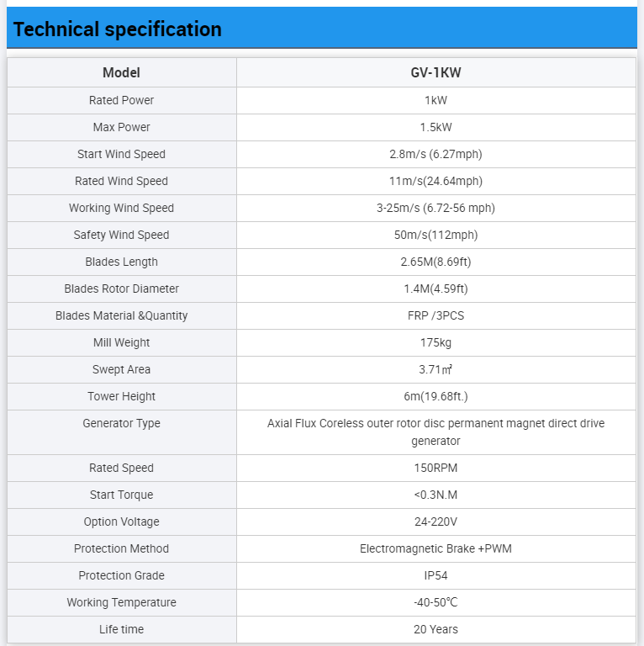Select the Rated Power label cell
Viewport: 644px width, 646px height.
coord(122,100)
